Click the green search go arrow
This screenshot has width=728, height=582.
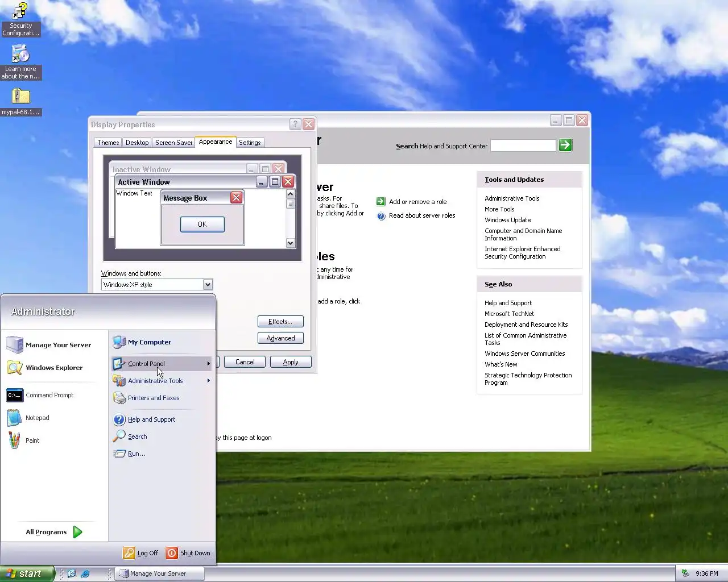pyautogui.click(x=565, y=145)
